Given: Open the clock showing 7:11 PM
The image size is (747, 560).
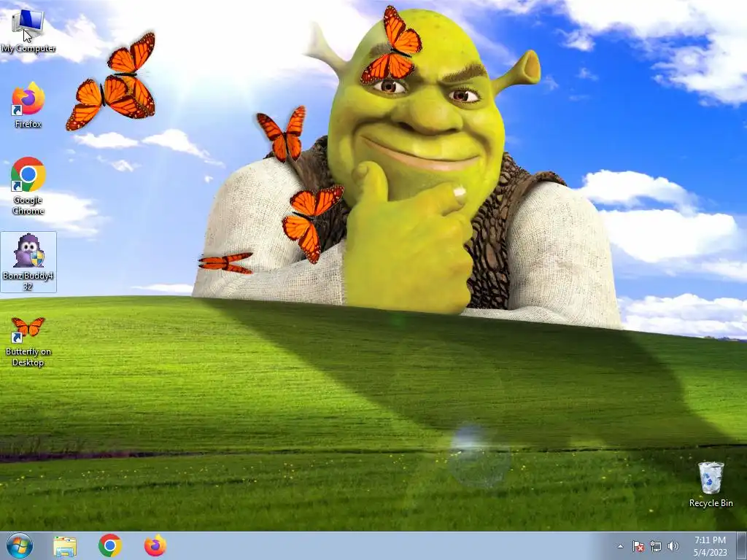Looking at the screenshot, I should pos(711,546).
